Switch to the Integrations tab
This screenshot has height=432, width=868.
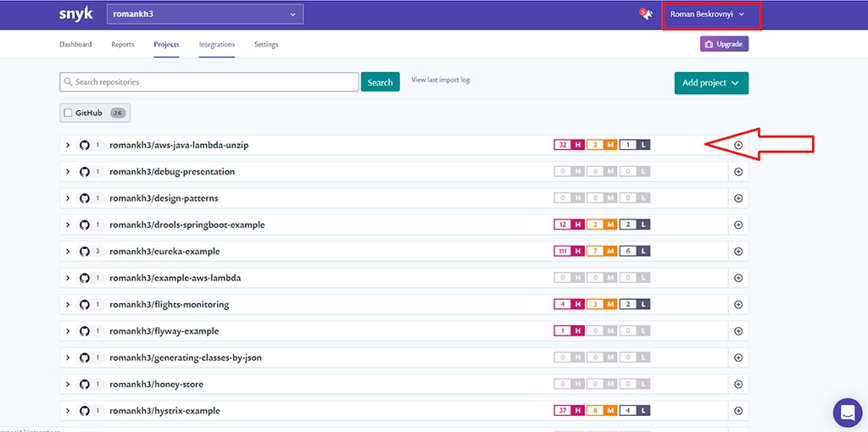217,44
